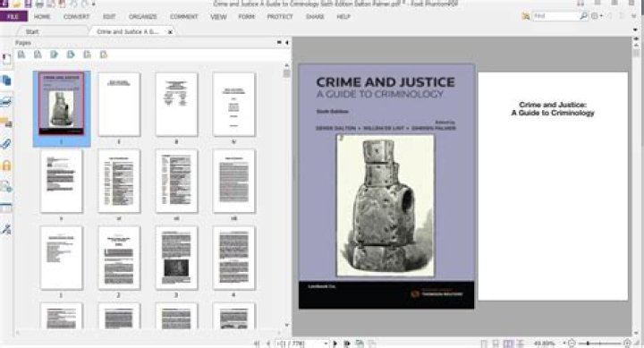Select page ii thumbnail
The height and width of the screenshot is (348, 644).
[x=119, y=105]
